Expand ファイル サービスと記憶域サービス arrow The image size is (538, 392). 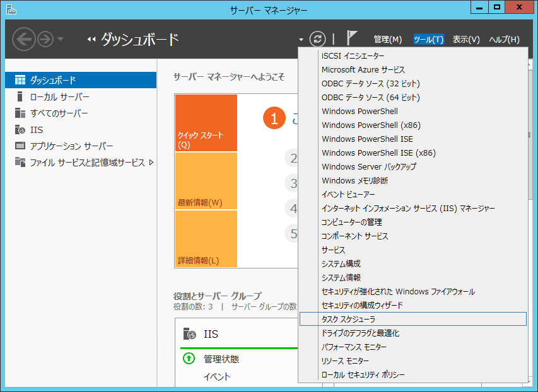pyautogui.click(x=151, y=163)
